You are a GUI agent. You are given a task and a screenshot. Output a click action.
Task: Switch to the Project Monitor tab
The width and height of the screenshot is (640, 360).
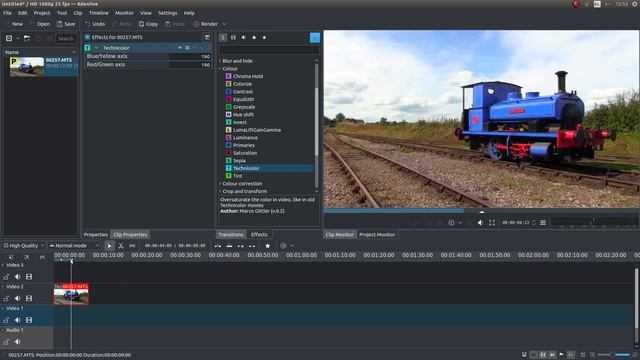(377, 235)
